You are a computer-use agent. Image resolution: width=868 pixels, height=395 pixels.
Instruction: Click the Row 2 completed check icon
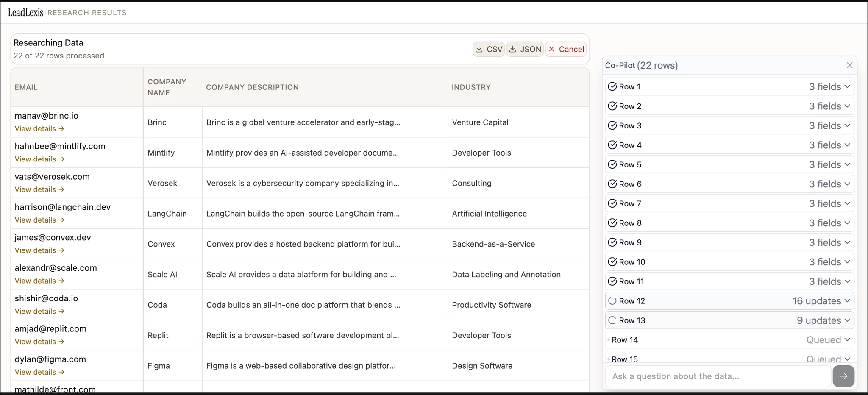(x=612, y=106)
